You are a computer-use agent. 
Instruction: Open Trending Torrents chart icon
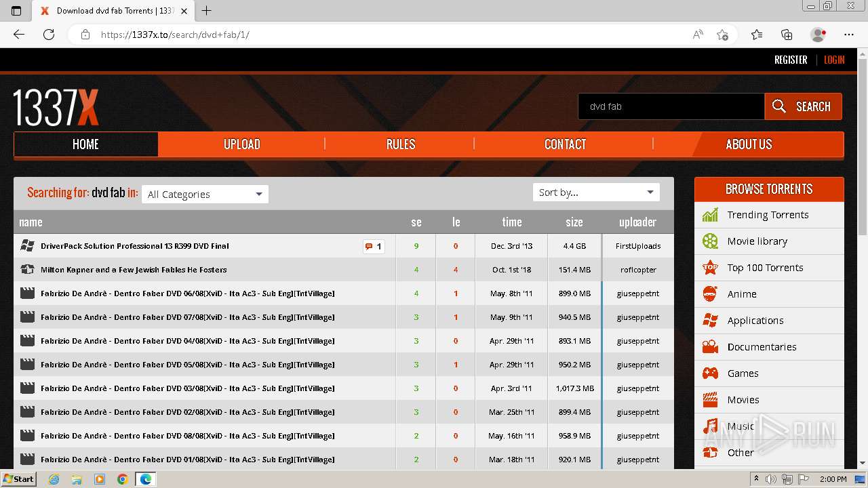point(710,215)
